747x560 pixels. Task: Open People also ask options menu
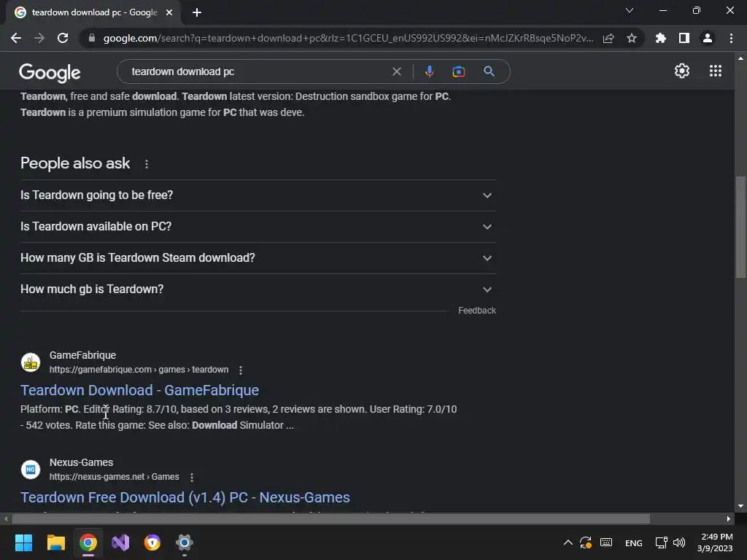146,164
